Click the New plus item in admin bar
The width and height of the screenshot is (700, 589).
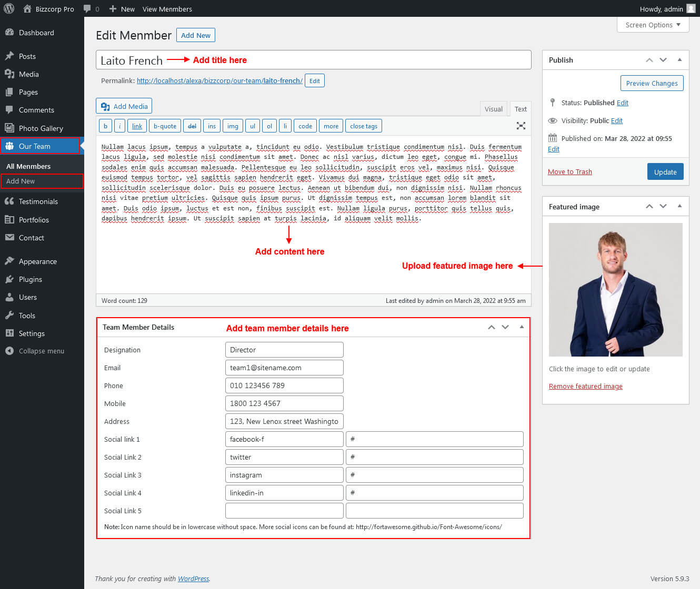[122, 9]
